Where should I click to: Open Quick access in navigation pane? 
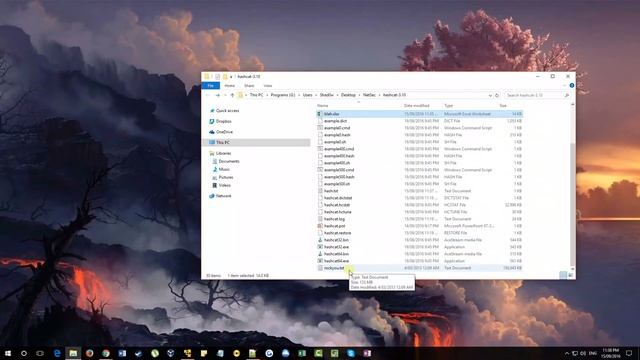pos(224,111)
